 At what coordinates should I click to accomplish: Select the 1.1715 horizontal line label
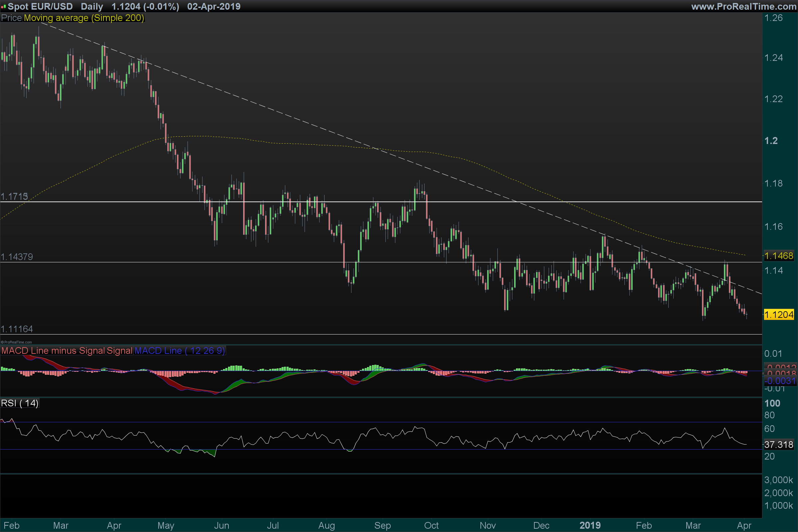[x=14, y=197]
